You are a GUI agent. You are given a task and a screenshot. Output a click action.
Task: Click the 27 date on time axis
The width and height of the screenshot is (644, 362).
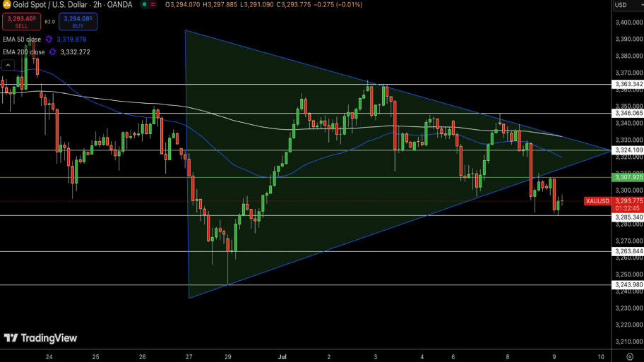point(189,357)
